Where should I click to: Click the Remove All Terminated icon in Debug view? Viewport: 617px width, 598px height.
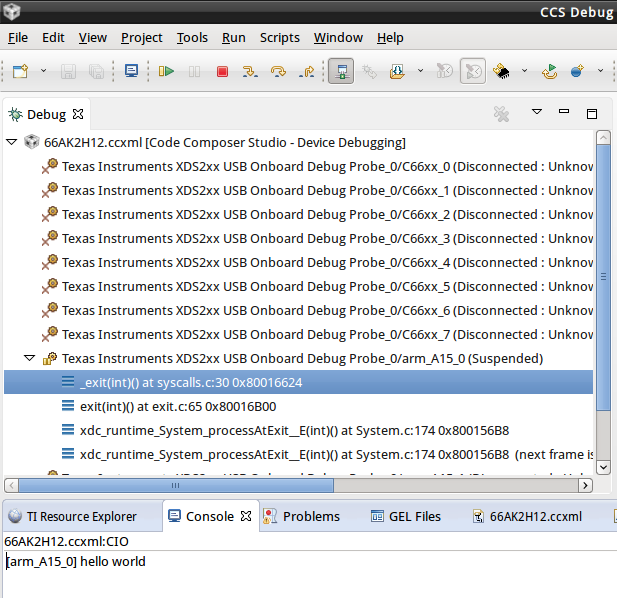click(501, 114)
